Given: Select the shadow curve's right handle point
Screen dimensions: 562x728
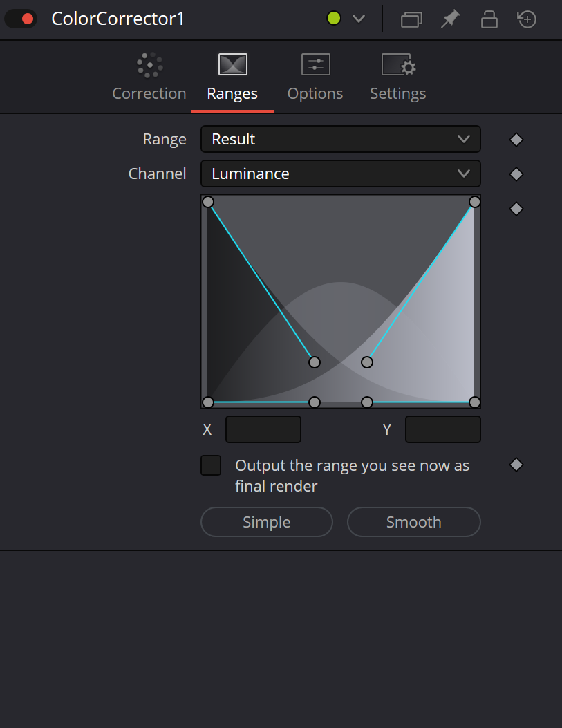Looking at the screenshot, I should 315,362.
